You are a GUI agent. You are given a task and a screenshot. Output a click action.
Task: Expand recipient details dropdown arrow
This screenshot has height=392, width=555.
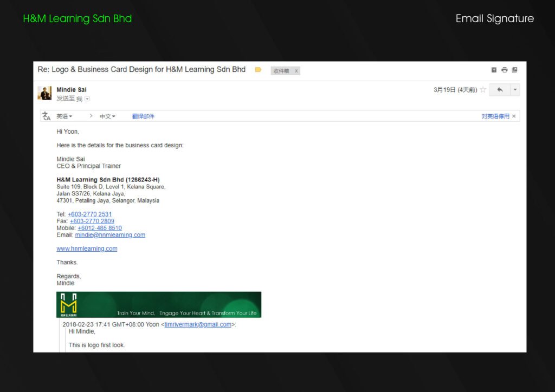87,99
